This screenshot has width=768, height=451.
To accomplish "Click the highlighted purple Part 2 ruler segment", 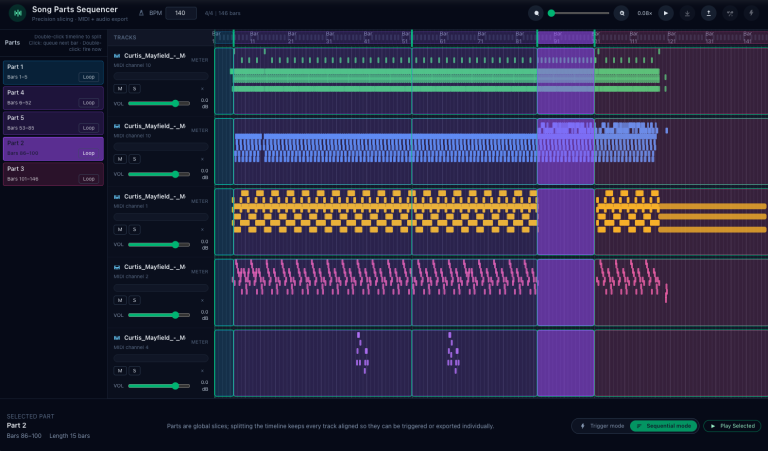I will 566,37.
